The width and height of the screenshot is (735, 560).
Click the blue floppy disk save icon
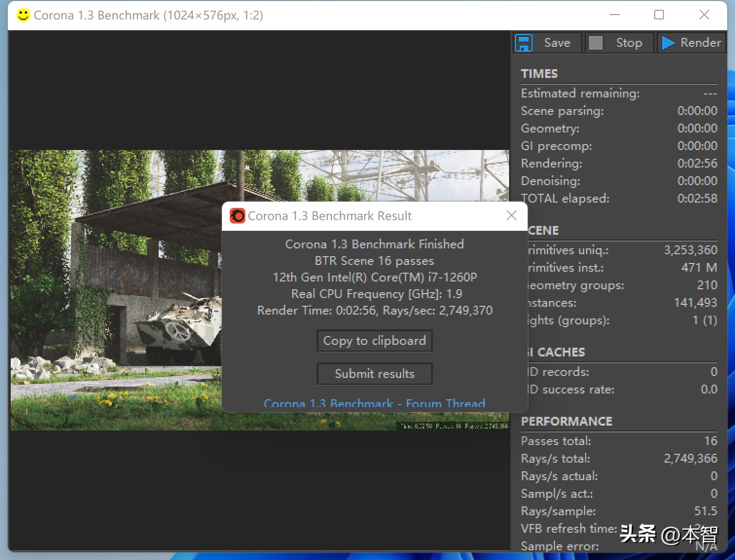click(x=524, y=43)
